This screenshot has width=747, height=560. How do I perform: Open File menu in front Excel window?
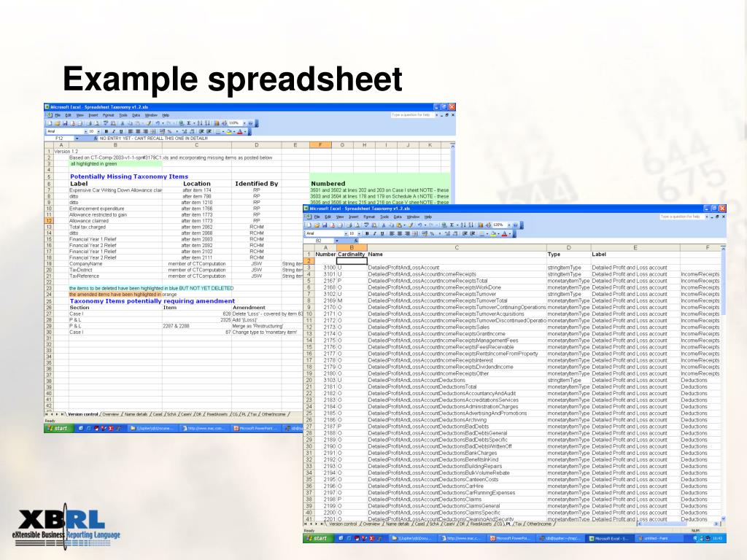point(317,217)
